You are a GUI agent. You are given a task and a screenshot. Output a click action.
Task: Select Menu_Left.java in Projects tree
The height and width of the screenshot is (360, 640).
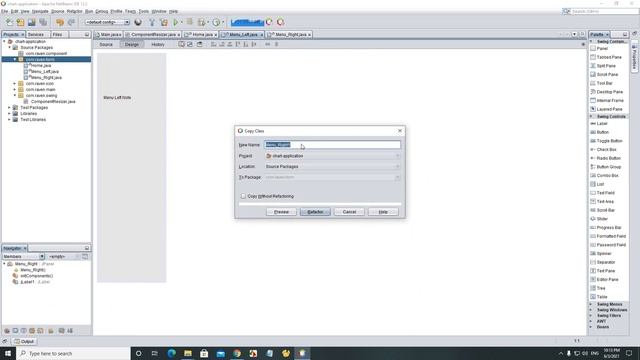point(44,71)
